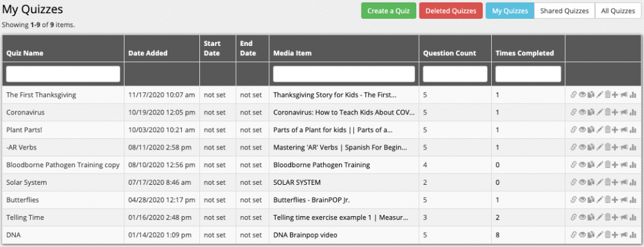Screen dimensions: 644x247
Task: Open bar chart results for Butterflies quiz
Action: tap(633, 200)
